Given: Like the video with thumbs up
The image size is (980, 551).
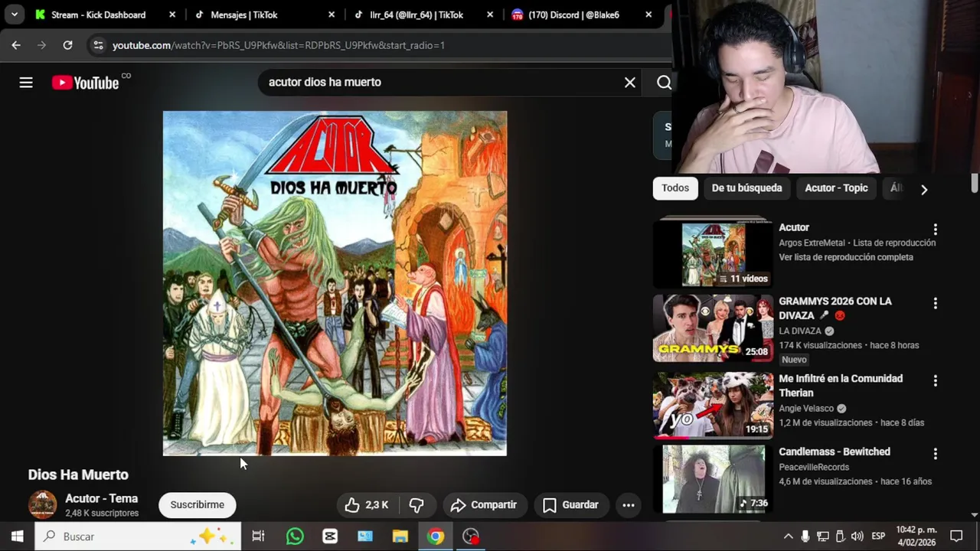Looking at the screenshot, I should (x=367, y=505).
